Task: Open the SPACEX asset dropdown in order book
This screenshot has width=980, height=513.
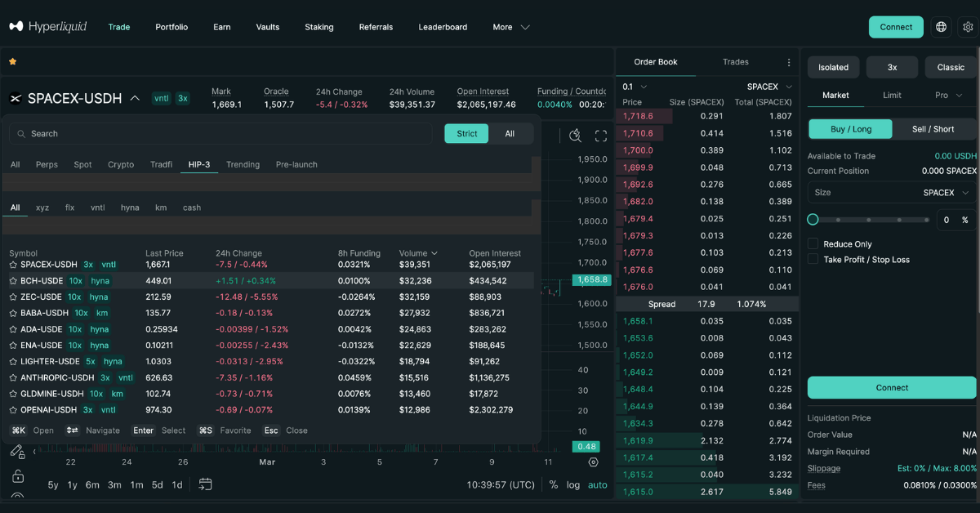Action: [766, 86]
